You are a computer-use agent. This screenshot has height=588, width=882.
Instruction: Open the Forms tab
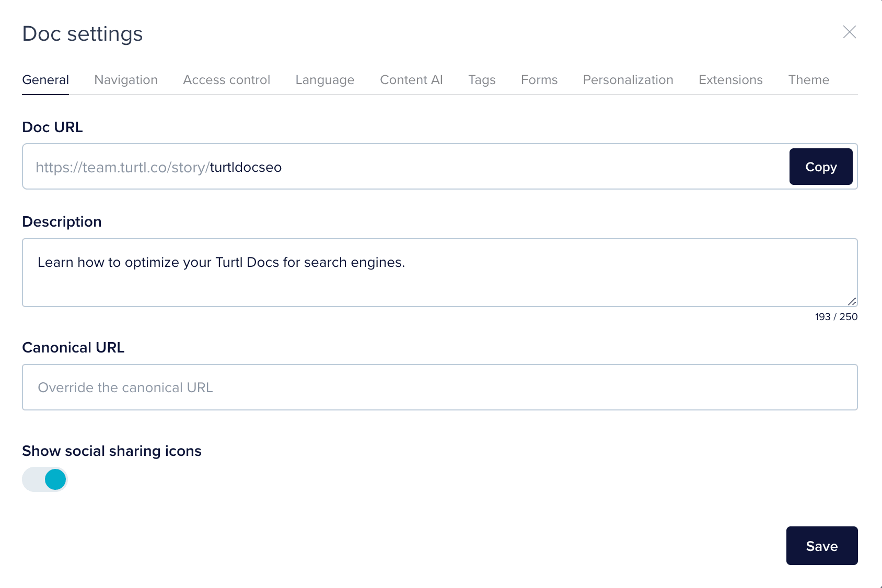tap(539, 80)
